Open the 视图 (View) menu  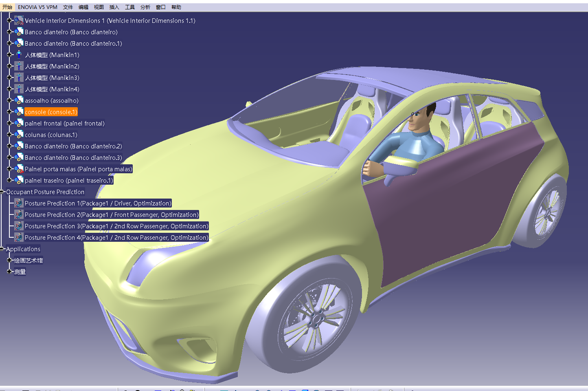click(x=99, y=7)
